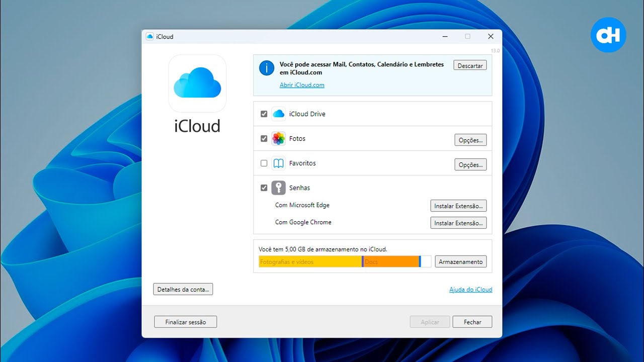Open Opções for Favoritos
644x362 pixels.
pos(470,164)
